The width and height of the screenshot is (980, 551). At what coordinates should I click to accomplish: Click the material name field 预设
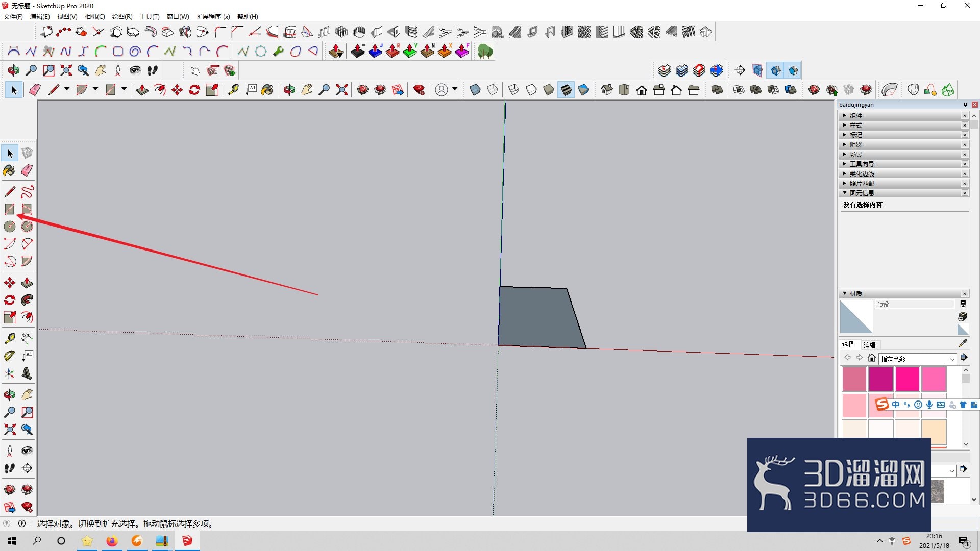coord(915,304)
